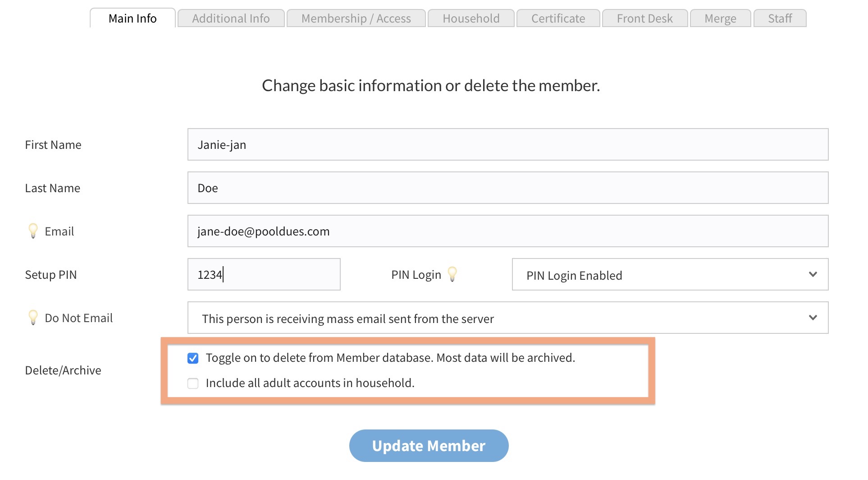The height and width of the screenshot is (480, 868).
Task: Switch to the Additional Info tab
Action: click(x=231, y=18)
